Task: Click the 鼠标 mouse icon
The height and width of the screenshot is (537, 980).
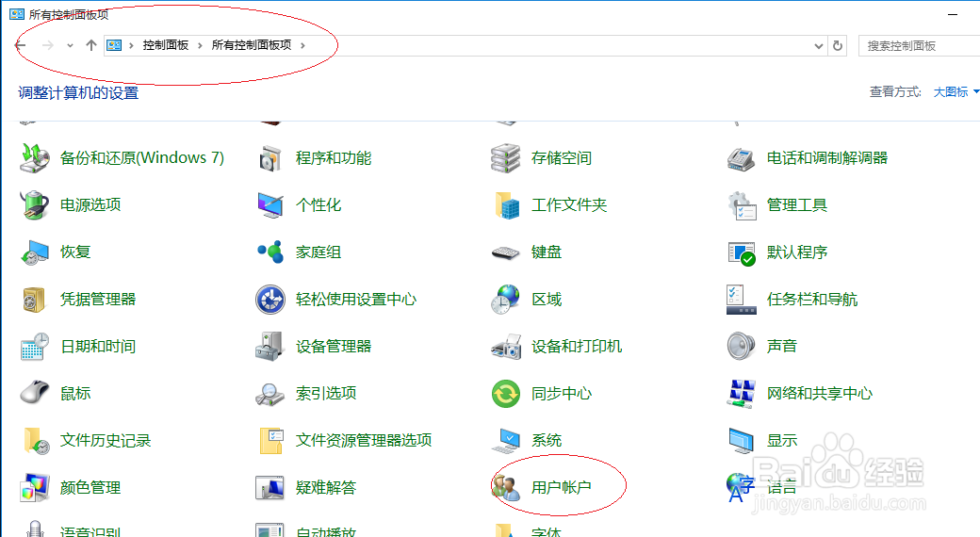Action: pyautogui.click(x=34, y=393)
